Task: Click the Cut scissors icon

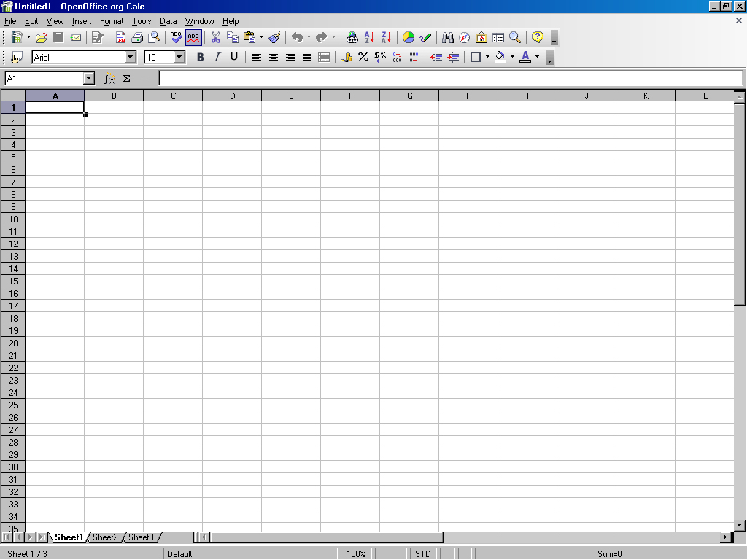Action: pos(216,38)
